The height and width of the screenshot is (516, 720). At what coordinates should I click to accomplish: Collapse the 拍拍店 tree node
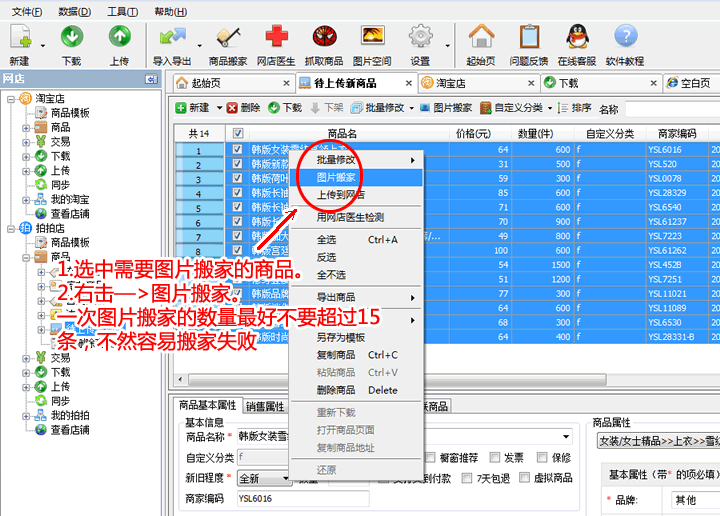coord(11,229)
